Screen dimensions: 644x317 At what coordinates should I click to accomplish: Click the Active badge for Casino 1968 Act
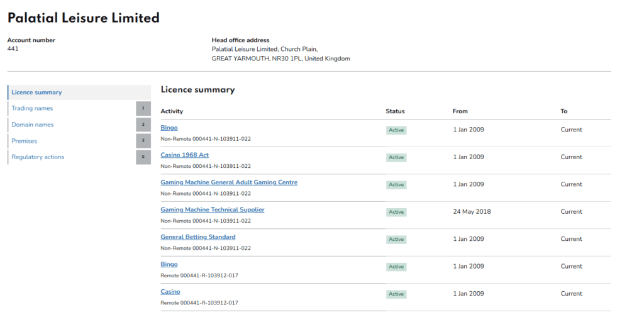[396, 157]
